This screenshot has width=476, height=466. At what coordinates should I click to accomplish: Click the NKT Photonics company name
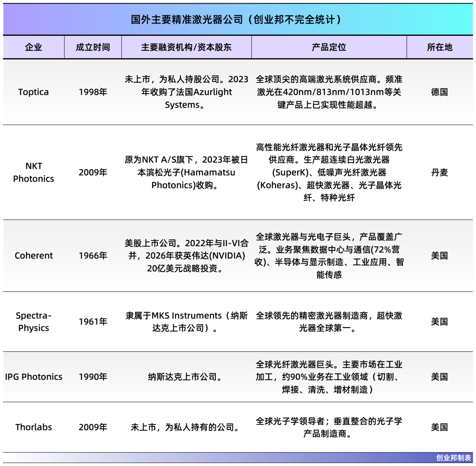(33, 172)
